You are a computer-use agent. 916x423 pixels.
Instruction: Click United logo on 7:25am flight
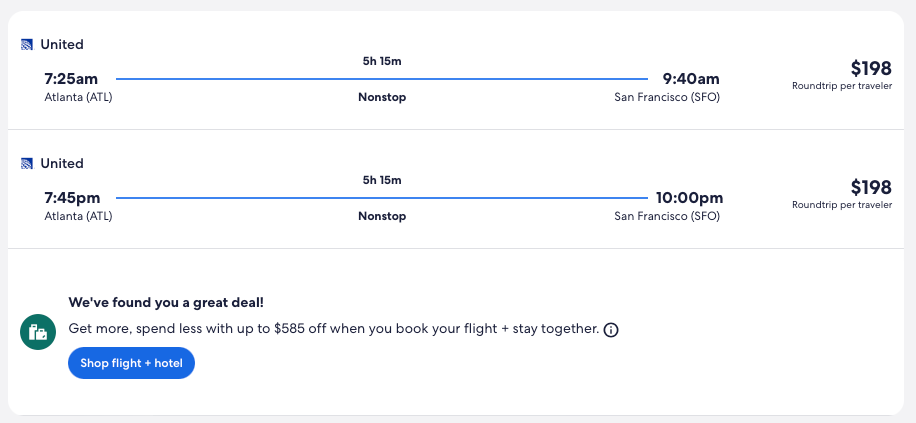point(27,45)
